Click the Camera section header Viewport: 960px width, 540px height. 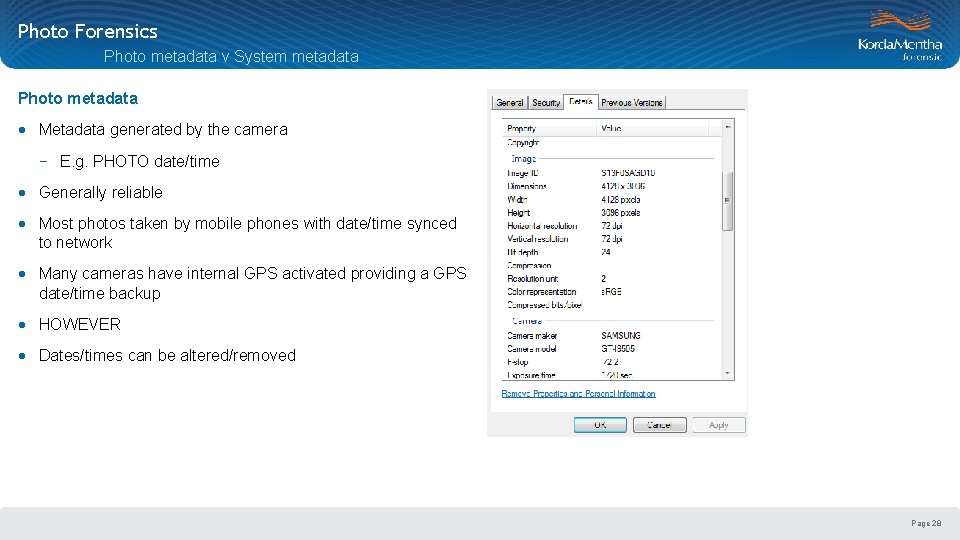coord(527,321)
